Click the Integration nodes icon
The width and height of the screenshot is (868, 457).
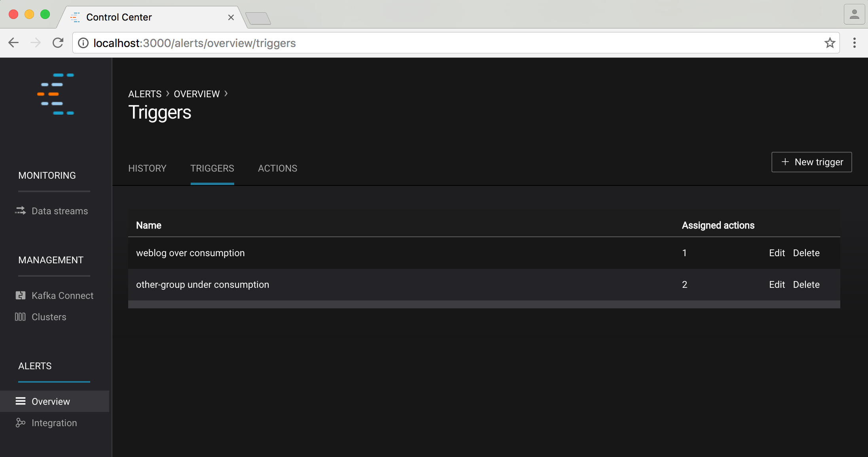(21, 423)
